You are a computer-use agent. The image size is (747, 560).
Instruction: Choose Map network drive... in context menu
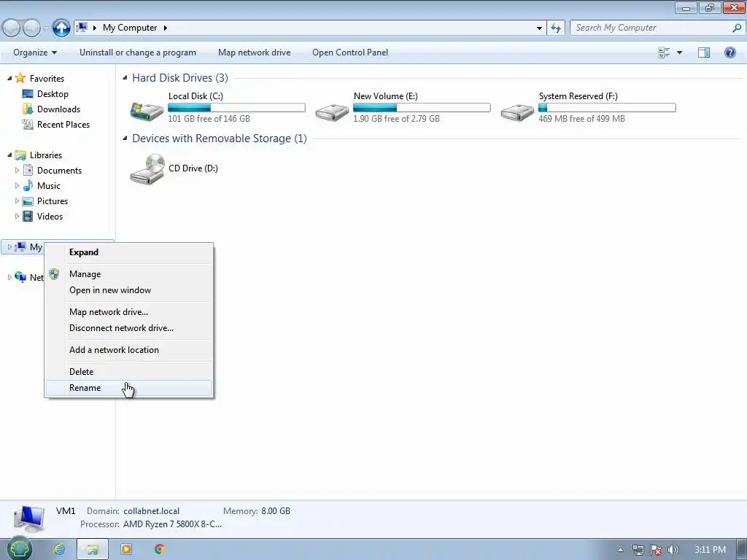(128, 312)
